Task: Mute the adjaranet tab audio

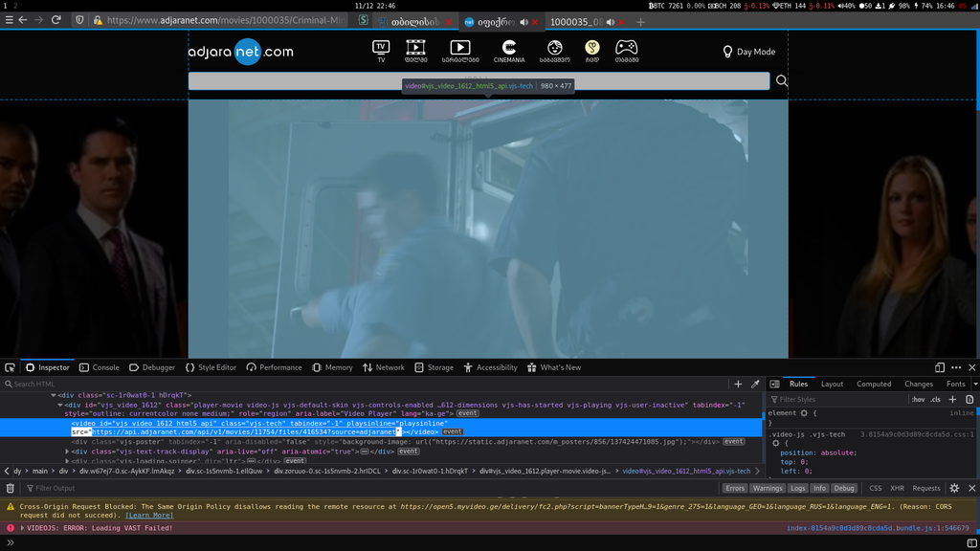Action: click(x=523, y=22)
